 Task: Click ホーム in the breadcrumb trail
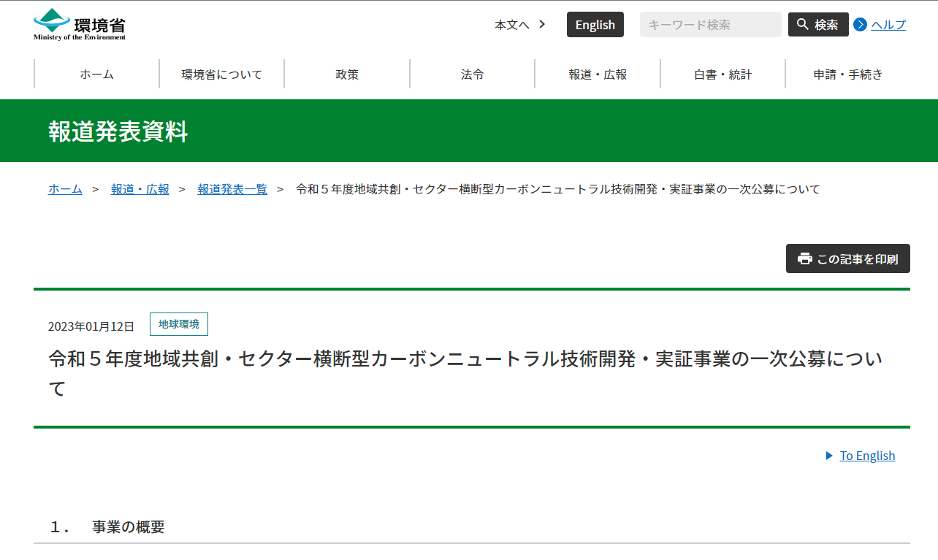coord(65,189)
